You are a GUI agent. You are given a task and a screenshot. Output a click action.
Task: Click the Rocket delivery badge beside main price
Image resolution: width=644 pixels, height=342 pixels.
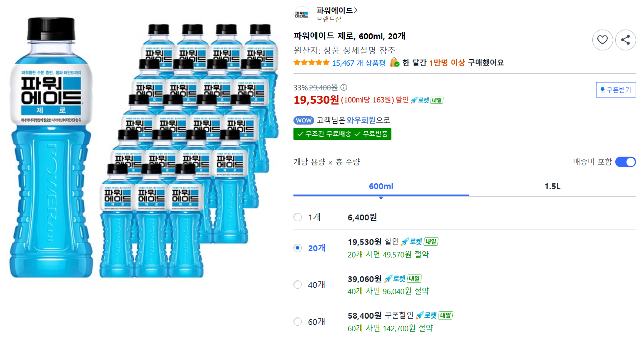pos(427,100)
